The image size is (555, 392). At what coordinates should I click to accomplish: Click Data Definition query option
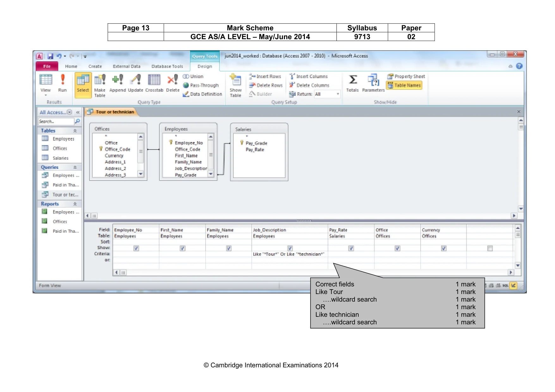[x=202, y=94]
